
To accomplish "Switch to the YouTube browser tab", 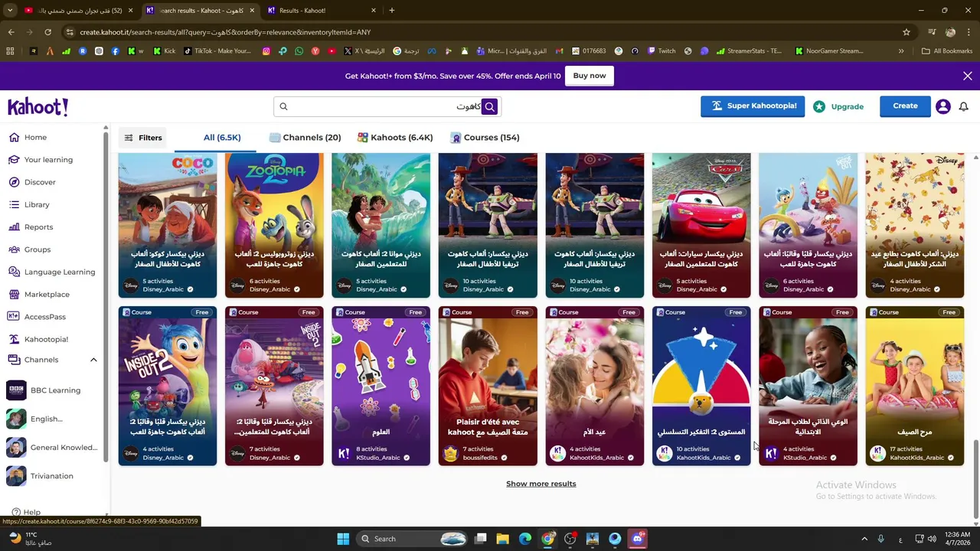I will click(77, 10).
